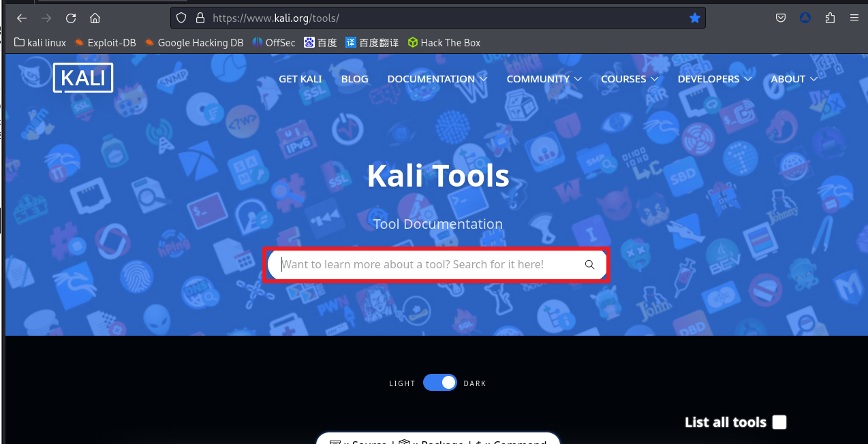Click the Kali Tools heading
Image resolution: width=868 pixels, height=444 pixels.
438,176
